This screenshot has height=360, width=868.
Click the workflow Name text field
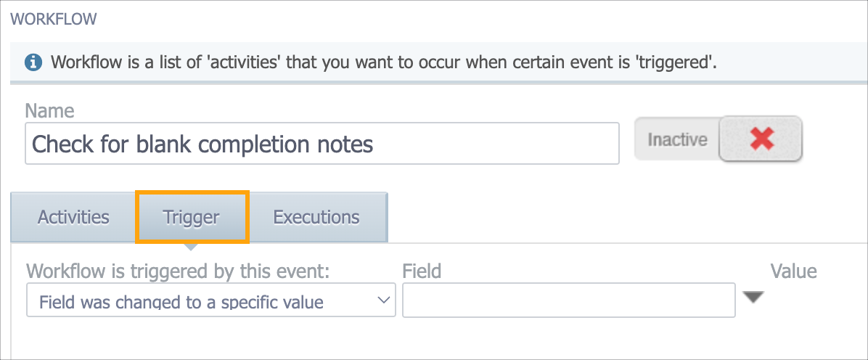tap(322, 144)
